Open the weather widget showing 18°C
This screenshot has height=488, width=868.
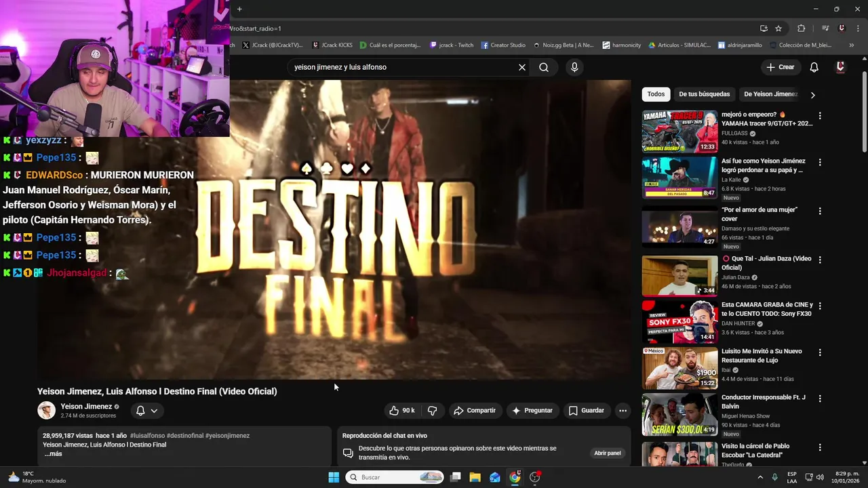click(x=37, y=477)
